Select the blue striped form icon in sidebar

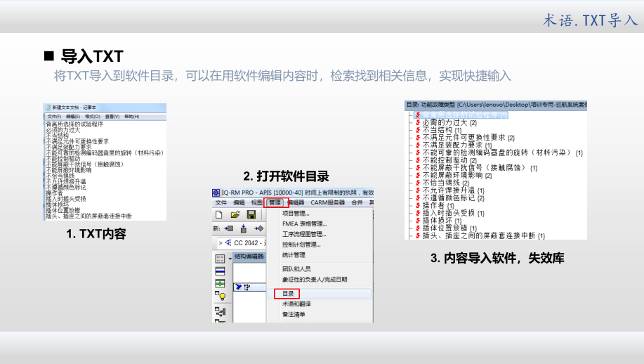221,271
